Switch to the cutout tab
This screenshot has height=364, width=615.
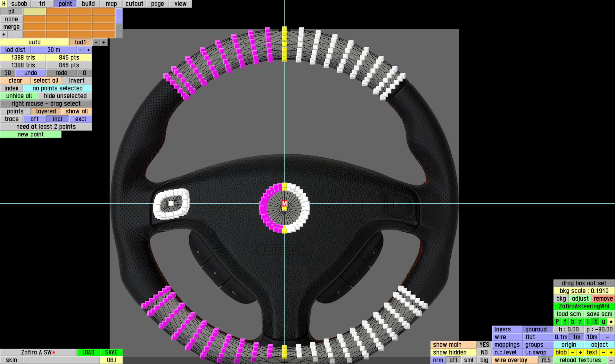point(134,4)
